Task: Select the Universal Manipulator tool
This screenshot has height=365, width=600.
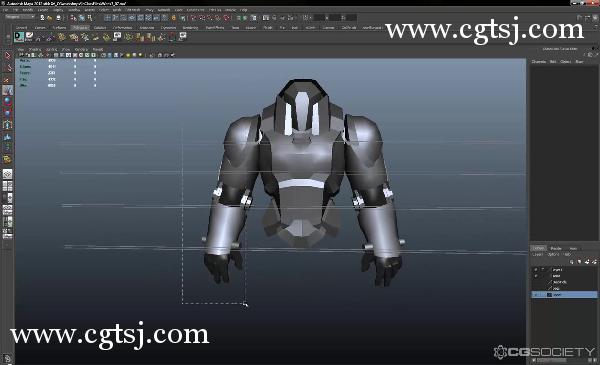Action: [7, 125]
